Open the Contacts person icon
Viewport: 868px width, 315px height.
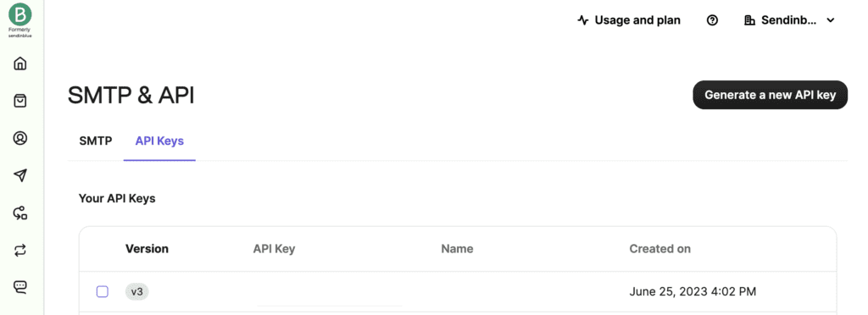(20, 138)
